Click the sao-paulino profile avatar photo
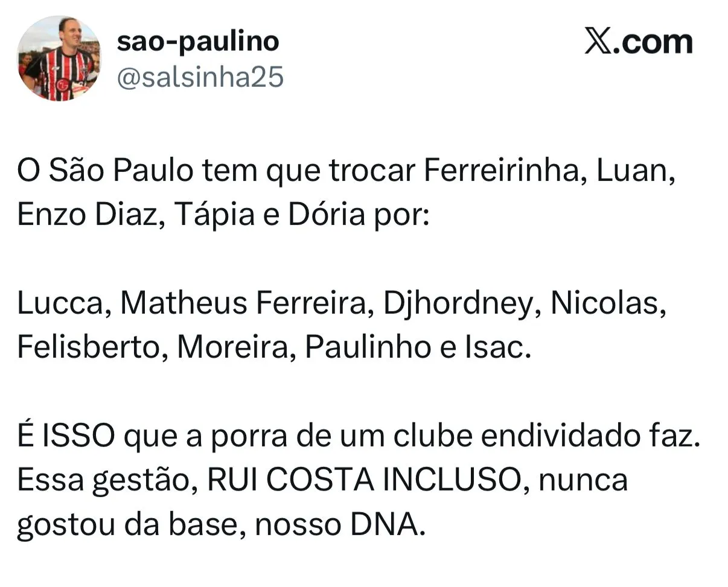This screenshot has width=728, height=587. click(x=59, y=59)
